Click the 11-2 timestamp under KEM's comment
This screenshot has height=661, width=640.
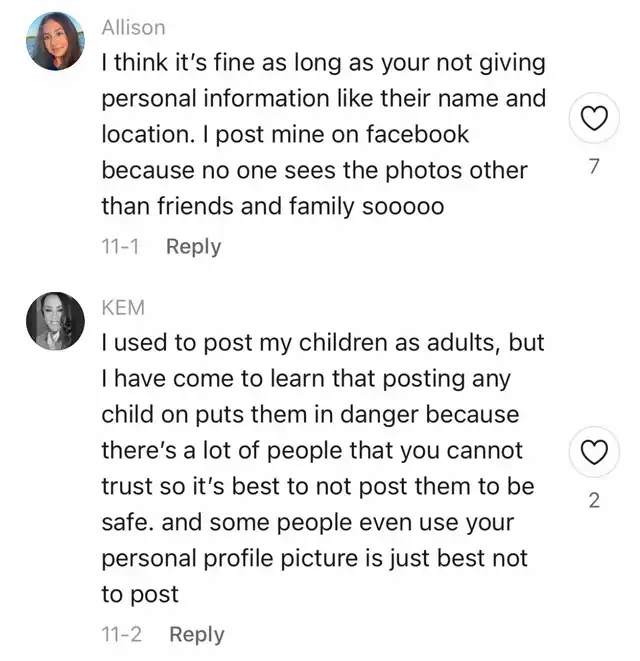click(x=121, y=634)
